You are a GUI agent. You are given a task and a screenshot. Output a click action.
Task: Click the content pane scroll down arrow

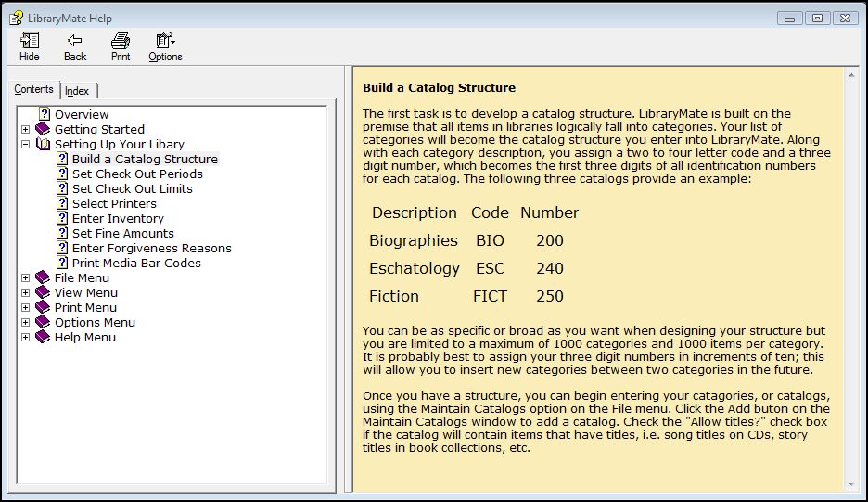point(851,484)
